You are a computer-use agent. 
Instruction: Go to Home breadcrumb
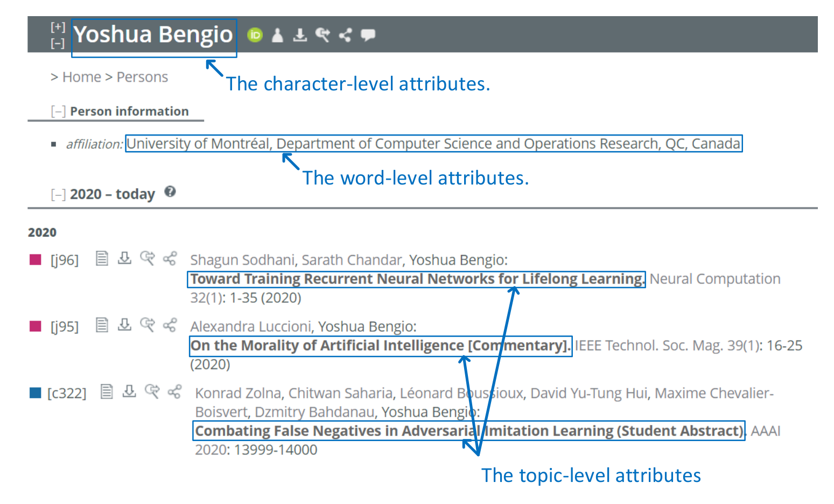coord(82,77)
